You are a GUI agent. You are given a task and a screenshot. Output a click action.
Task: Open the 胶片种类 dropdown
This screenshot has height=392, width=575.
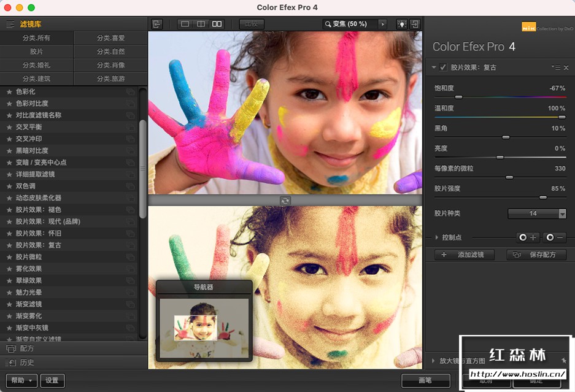click(x=537, y=213)
